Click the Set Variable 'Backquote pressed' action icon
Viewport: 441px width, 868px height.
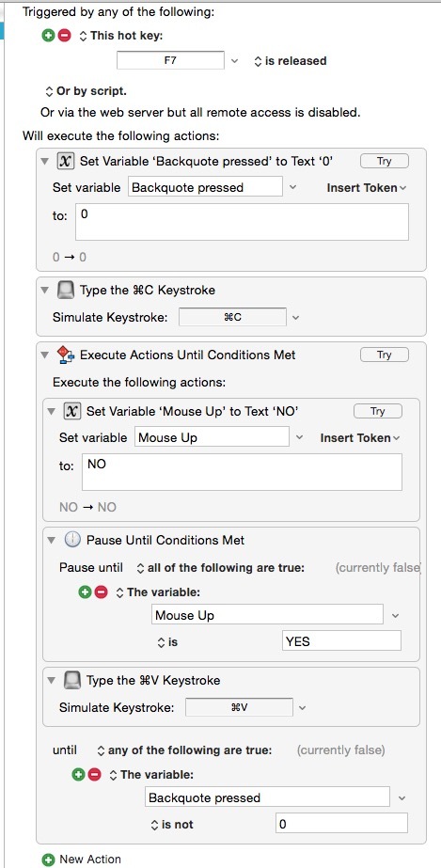65,161
